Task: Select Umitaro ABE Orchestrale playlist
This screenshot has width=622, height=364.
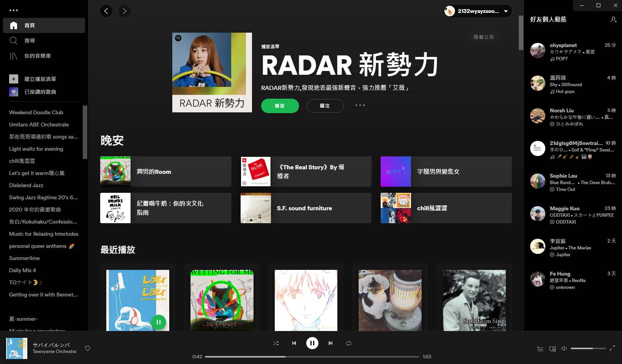Action: tap(39, 124)
